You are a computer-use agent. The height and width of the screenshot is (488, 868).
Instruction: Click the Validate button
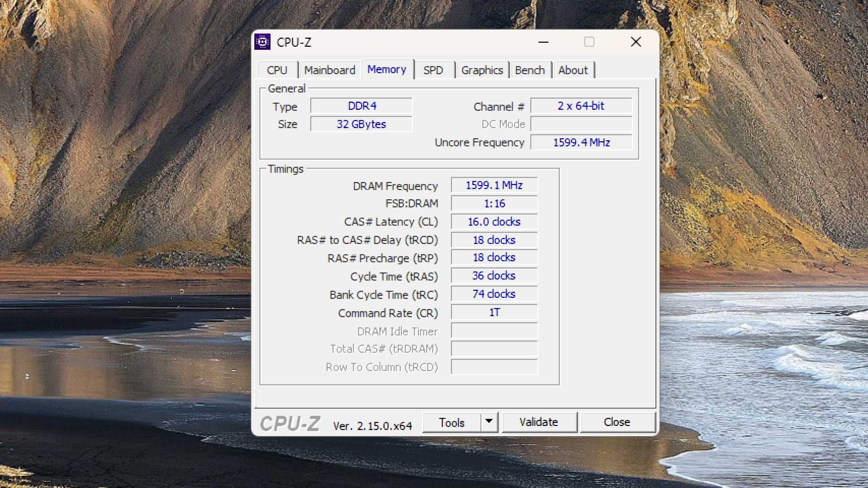[539, 422]
